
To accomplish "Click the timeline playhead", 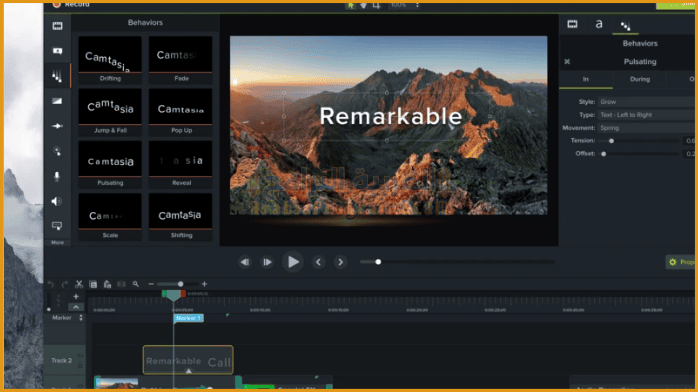I will point(174,295).
